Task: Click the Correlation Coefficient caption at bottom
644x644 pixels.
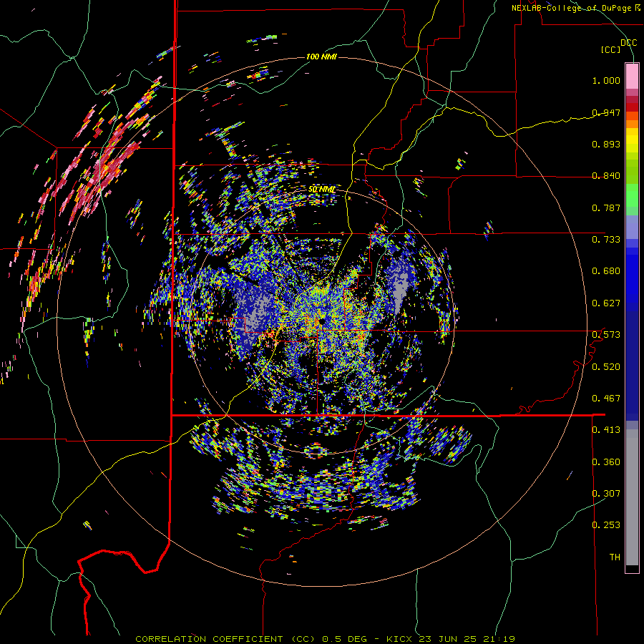Action: coord(325,639)
